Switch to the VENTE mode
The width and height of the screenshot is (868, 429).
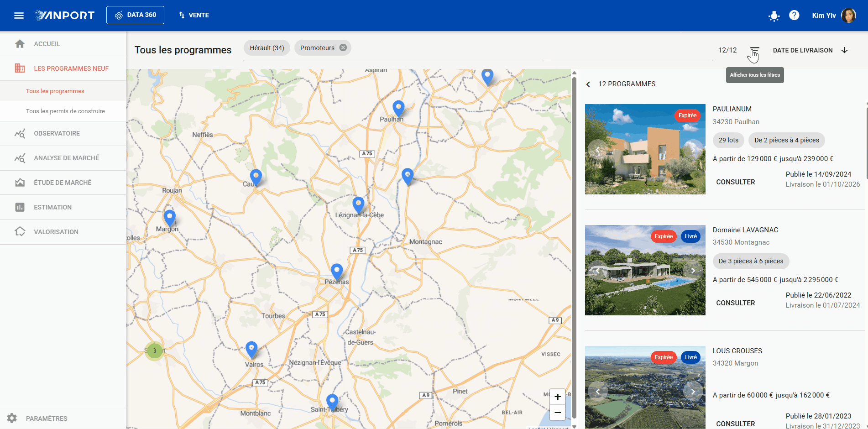tap(193, 15)
